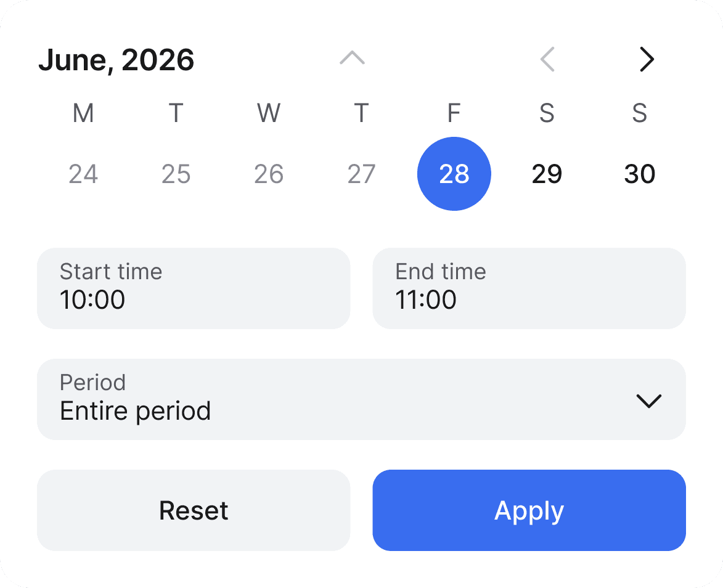
Task: Click the Friday column header
Action: tap(454, 113)
